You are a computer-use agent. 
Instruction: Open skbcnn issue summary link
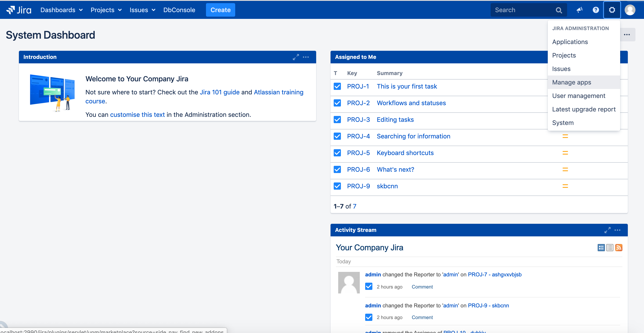(387, 186)
